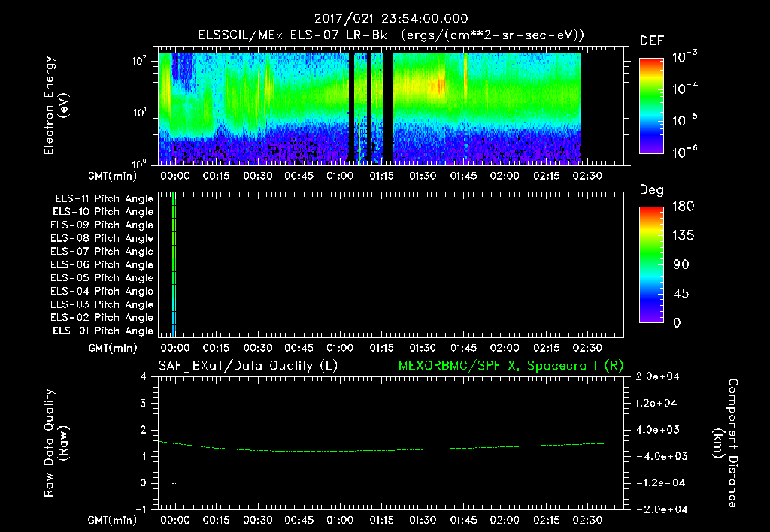Click the MEXORBMC/SPF X, Spacecraft (R) title
The image size is (770, 532).
[x=511, y=366]
